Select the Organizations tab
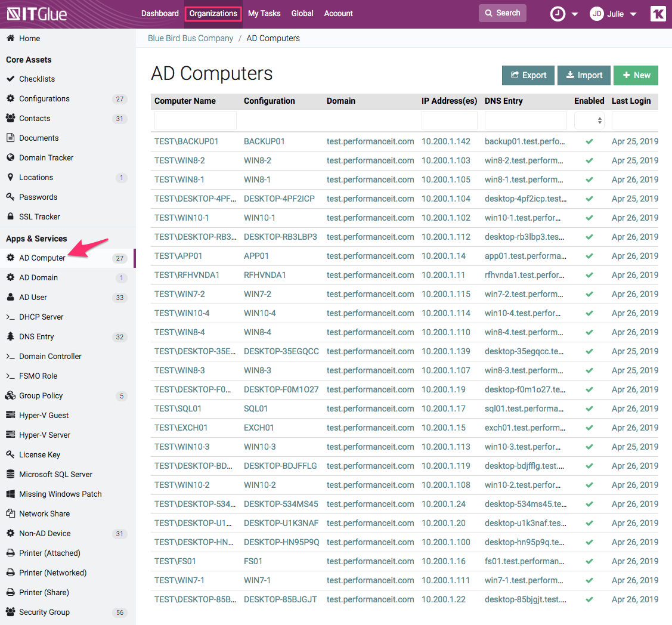Screen dimensions: 672x625 (x=213, y=13)
